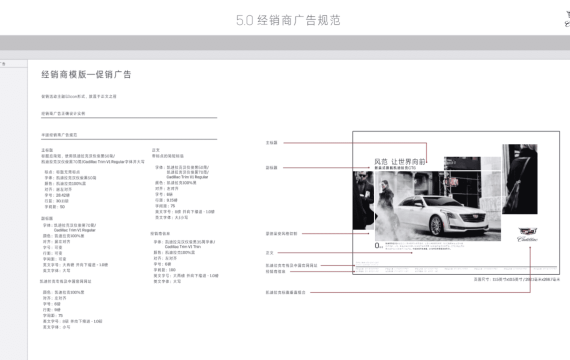The height and width of the screenshot is (360, 570).
Task: Click the '5.0 经销商广告规范' page title
Action: click(x=288, y=20)
